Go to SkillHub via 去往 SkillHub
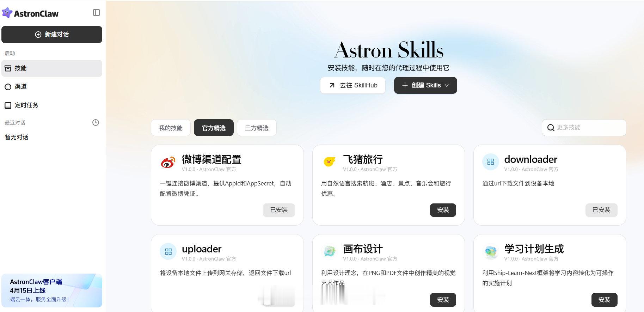This screenshot has width=644, height=312. point(352,85)
